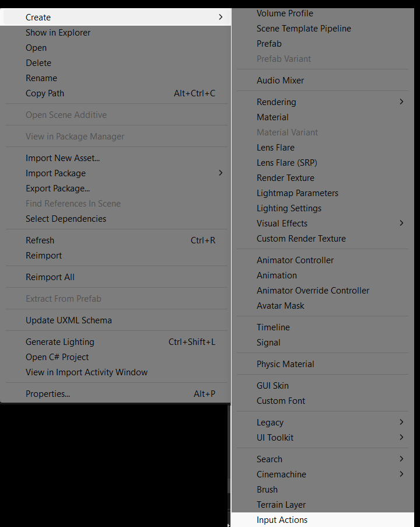The image size is (420, 527).
Task: Select Input Actions from Create submenu
Action: (x=282, y=520)
